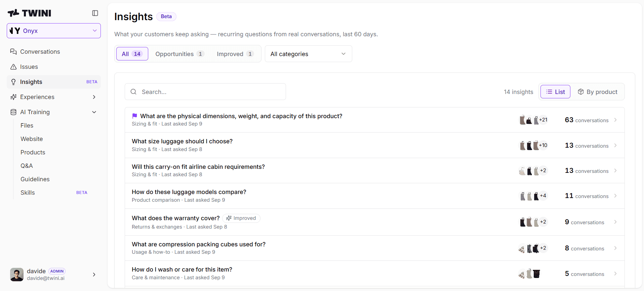Click the AI Training database icon

tap(13, 112)
